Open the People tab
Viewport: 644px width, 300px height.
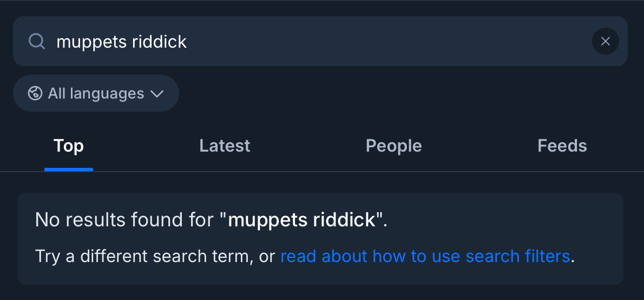coord(393,146)
